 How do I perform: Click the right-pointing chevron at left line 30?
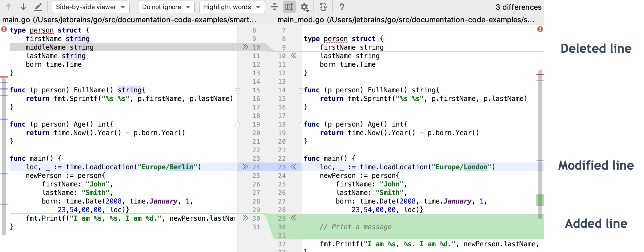(245, 218)
